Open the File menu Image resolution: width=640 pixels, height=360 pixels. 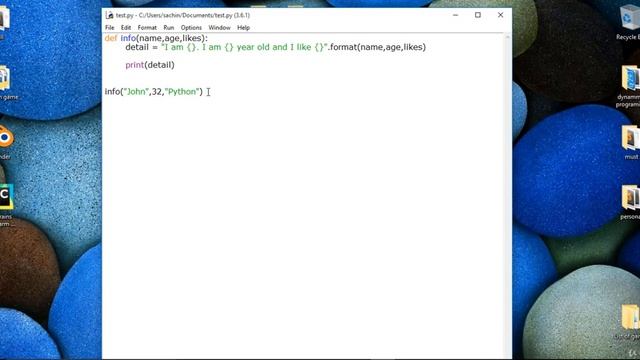pyautogui.click(x=110, y=28)
